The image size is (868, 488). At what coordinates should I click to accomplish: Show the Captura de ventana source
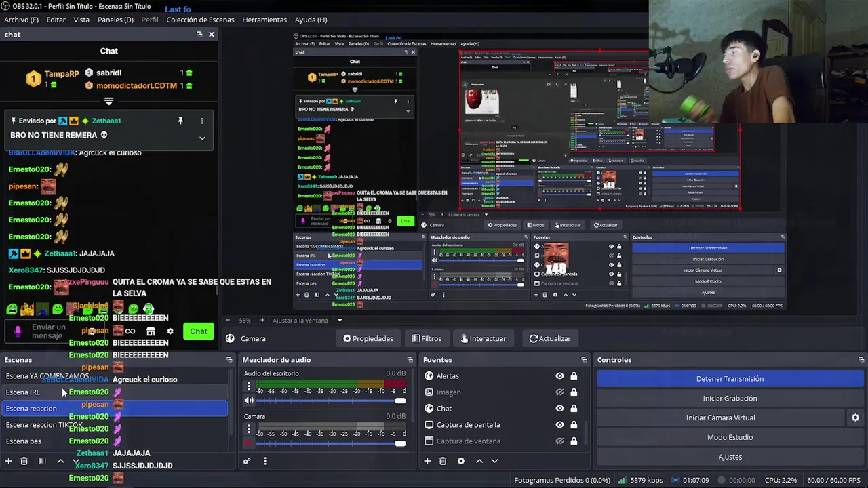[559, 441]
